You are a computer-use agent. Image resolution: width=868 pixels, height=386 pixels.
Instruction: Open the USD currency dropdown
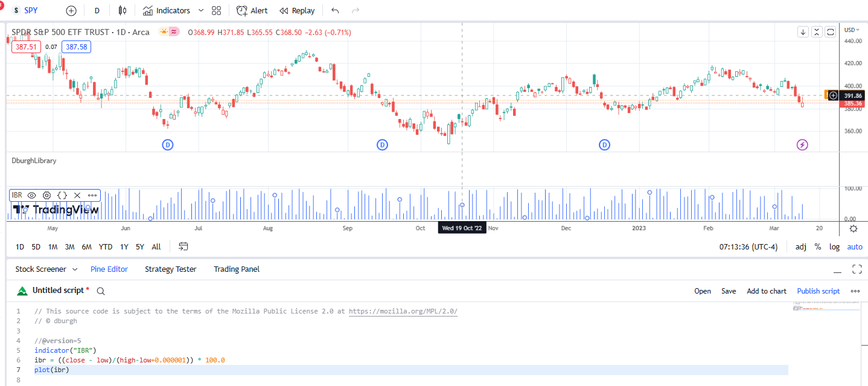pos(851,29)
